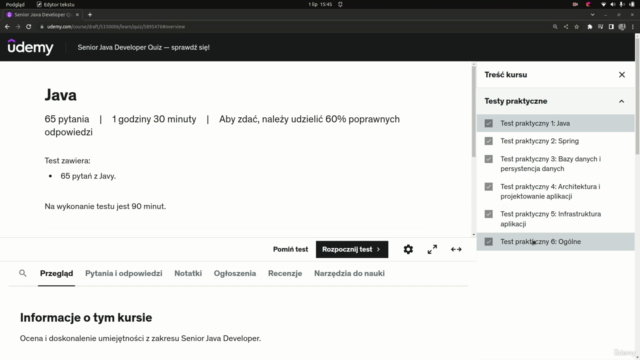Image resolution: width=640 pixels, height=360 pixels.
Task: Select Test praktyczny 3: Bazy danych i persystencja
Action: pos(556,164)
